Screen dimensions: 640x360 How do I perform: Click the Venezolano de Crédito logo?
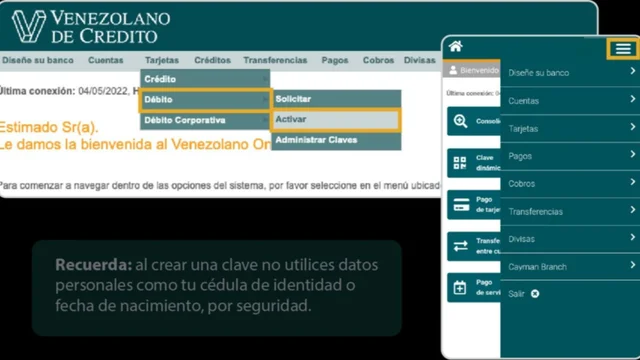click(91, 27)
